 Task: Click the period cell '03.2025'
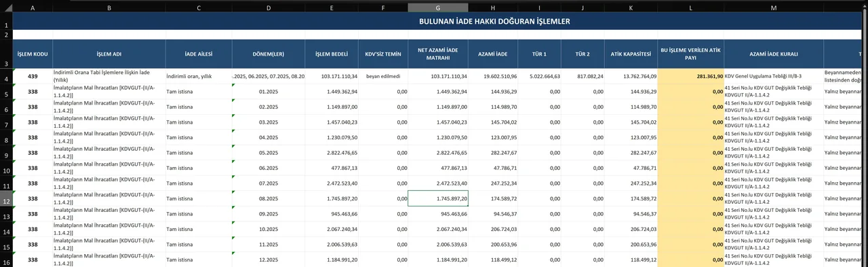coord(269,122)
